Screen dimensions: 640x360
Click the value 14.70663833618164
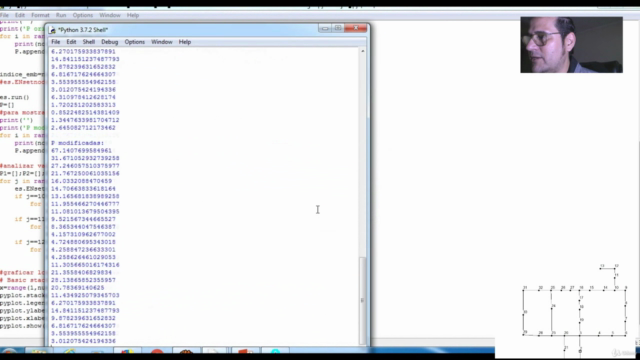(x=83, y=189)
